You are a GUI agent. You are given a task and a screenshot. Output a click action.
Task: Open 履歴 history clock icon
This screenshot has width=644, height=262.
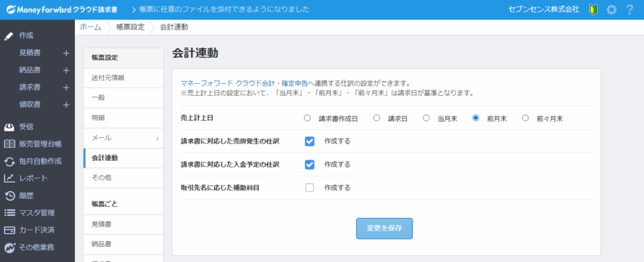[x=9, y=195]
